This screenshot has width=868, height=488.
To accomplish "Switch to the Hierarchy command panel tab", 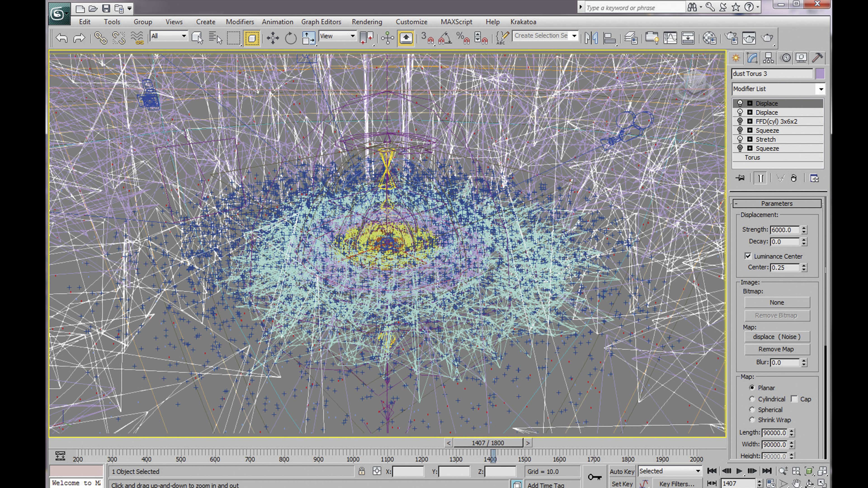I will coord(768,58).
